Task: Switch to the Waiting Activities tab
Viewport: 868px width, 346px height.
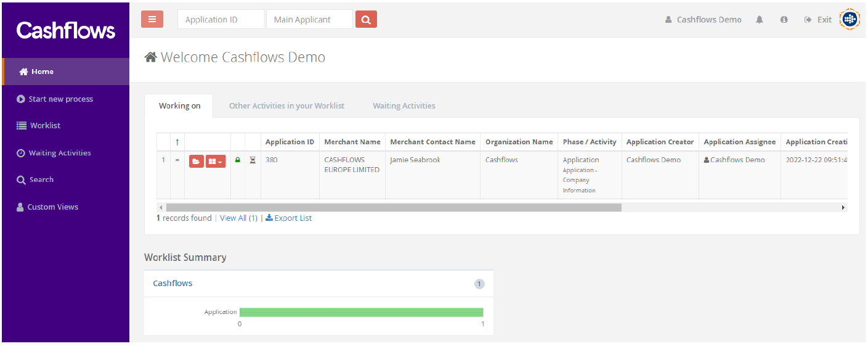Action: pos(404,105)
